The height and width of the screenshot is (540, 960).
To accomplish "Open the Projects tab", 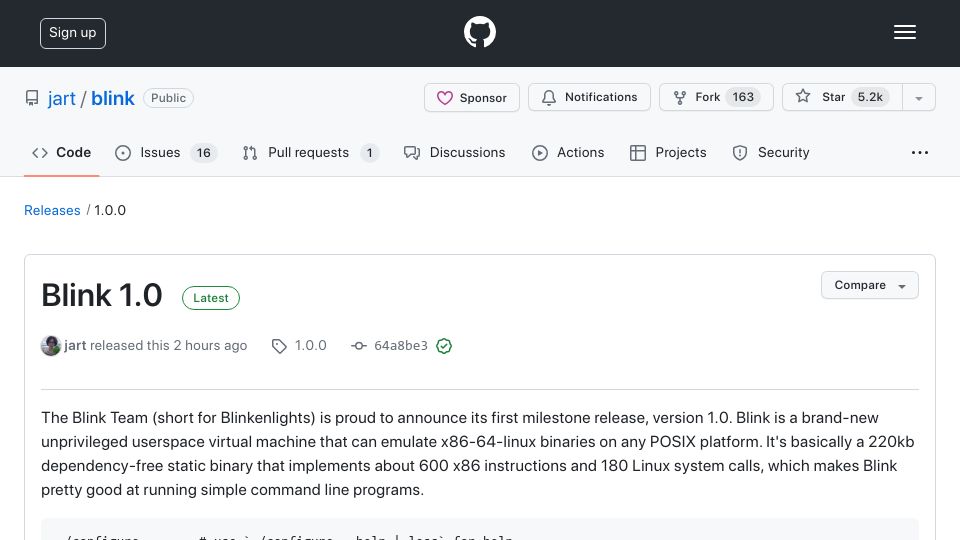I will tap(668, 152).
